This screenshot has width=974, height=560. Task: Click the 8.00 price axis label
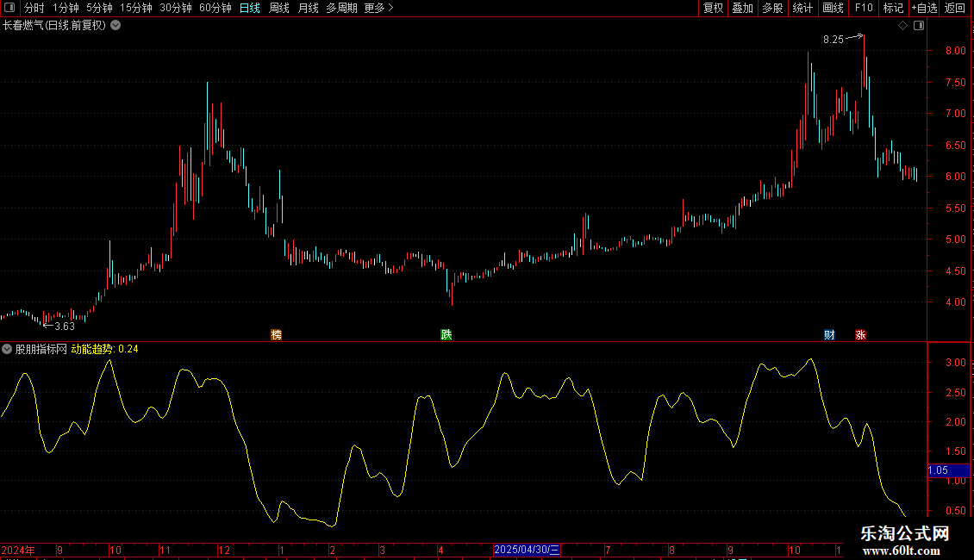[x=955, y=51]
